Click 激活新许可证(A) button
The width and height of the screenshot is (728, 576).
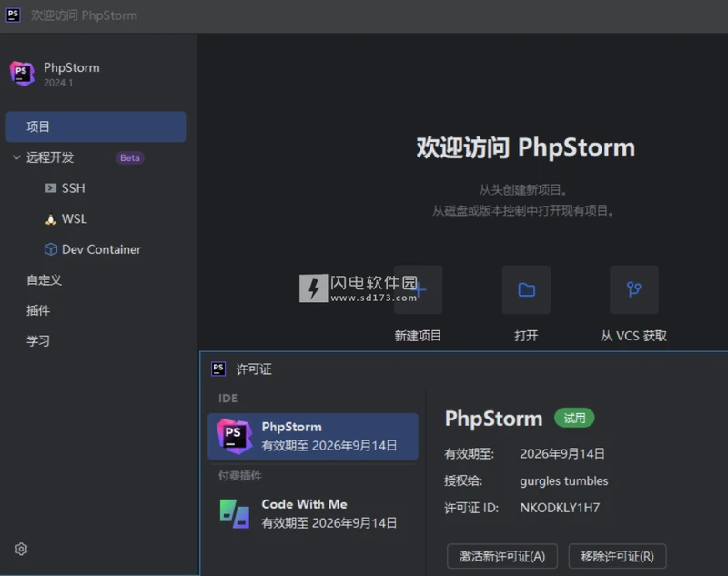point(502,556)
